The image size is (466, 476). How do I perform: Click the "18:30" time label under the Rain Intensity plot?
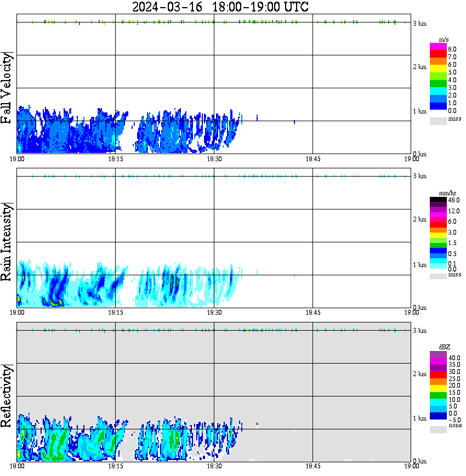click(x=214, y=313)
